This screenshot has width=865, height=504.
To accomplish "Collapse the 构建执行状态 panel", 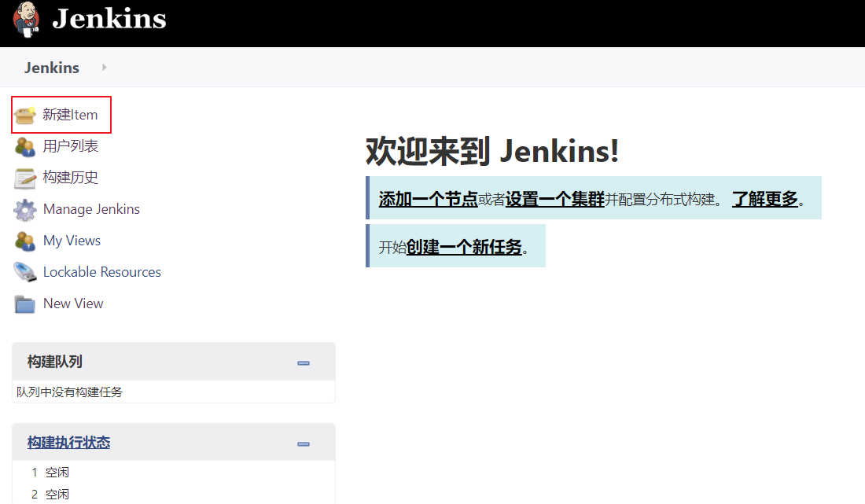I will [x=304, y=444].
